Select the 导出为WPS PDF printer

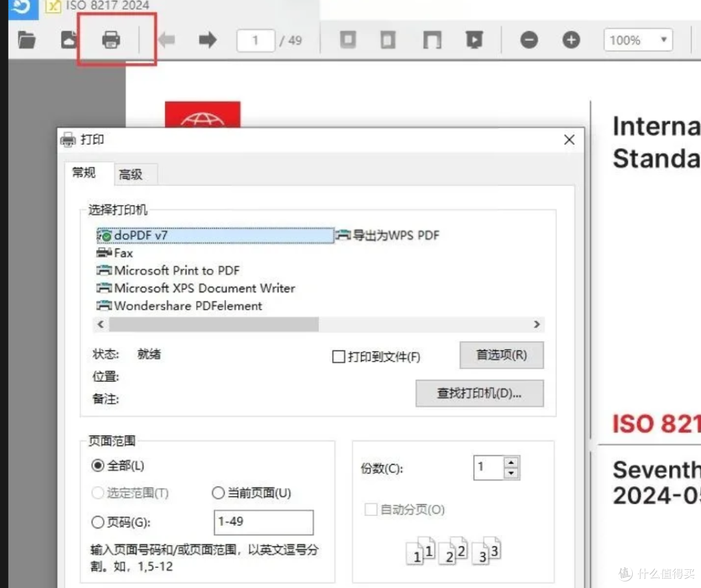coord(388,235)
